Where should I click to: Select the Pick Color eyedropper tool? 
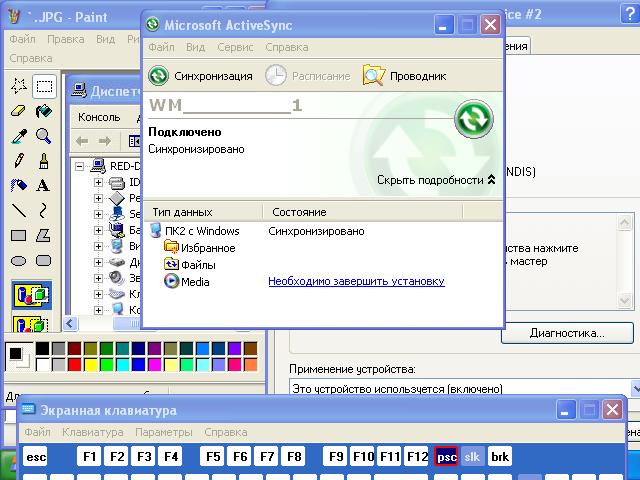(x=19, y=136)
